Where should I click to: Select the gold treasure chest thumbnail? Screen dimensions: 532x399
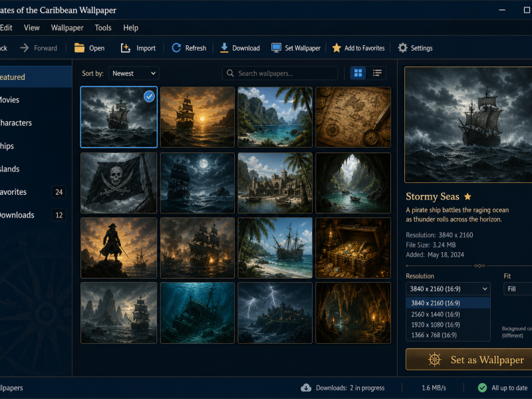point(353,248)
